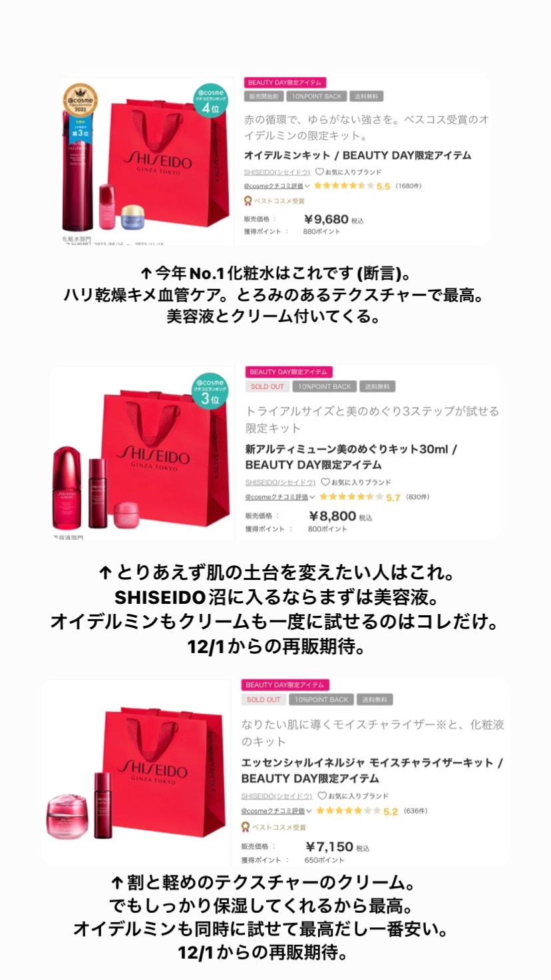The width and height of the screenshot is (551, 980).
Task: Click the 送料無料 tag on first product
Action: coord(366,97)
